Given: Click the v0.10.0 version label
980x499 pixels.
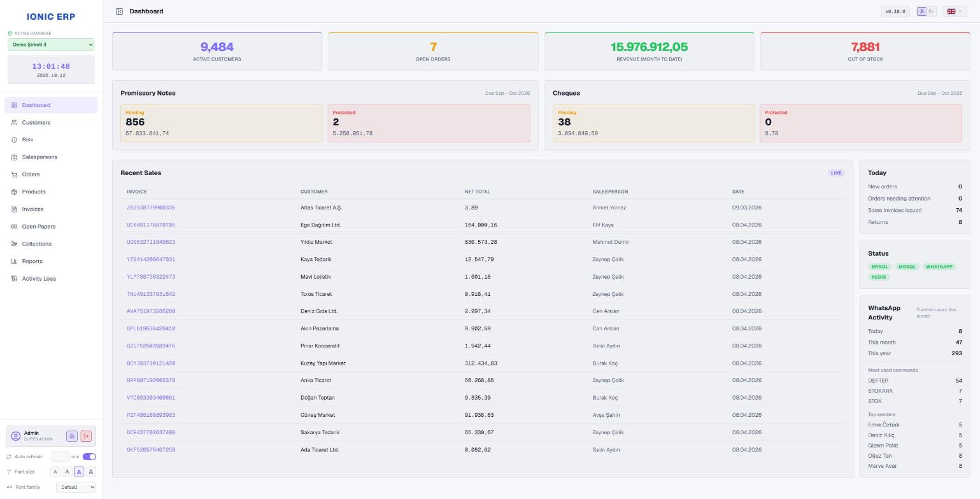Looking at the screenshot, I should click(895, 11).
